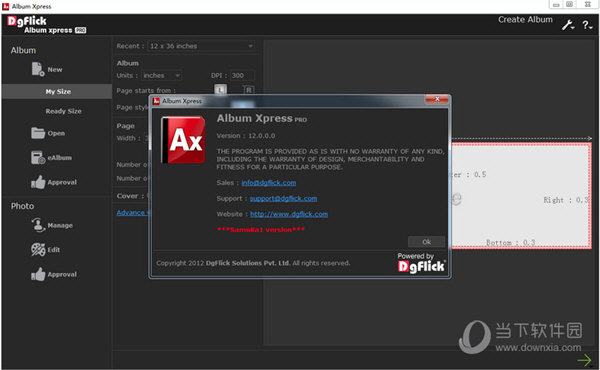Viewport: 600px width, 370px height.
Task: Click the DPI input field
Action: [242, 75]
